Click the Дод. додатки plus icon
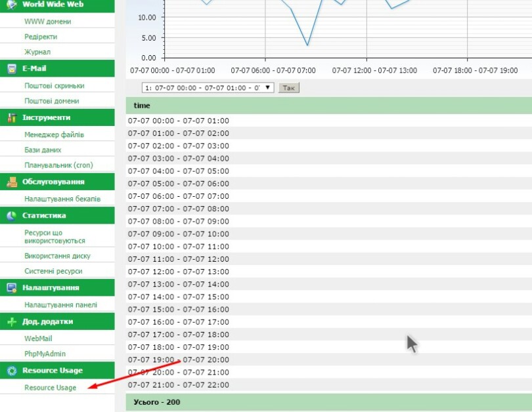This screenshot has height=412, width=532. click(12, 321)
